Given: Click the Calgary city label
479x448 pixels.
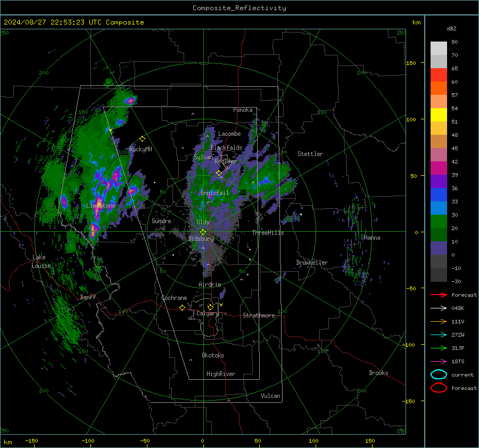Looking at the screenshot, I should coord(208,313).
